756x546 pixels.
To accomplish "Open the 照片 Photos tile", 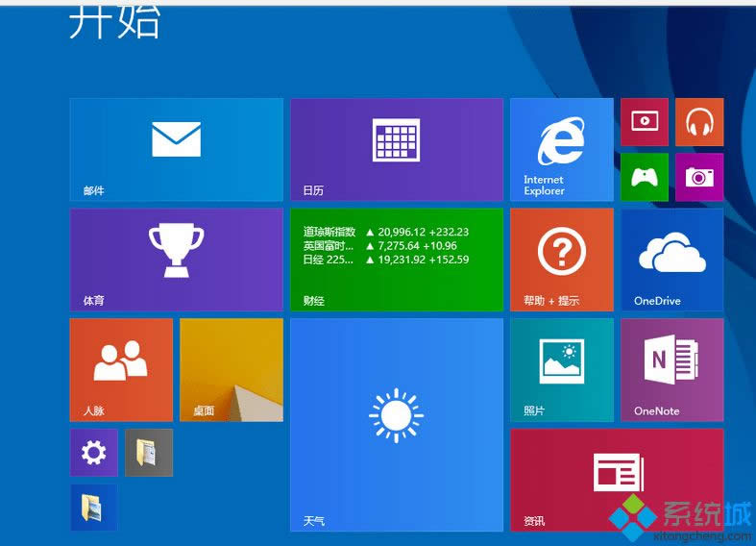I will point(561,370).
